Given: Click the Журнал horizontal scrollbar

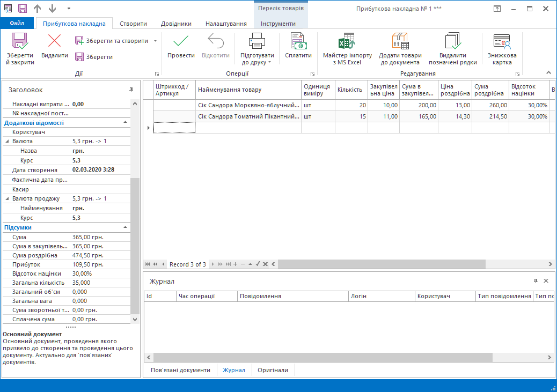Looking at the screenshot, I should [x=322, y=357].
